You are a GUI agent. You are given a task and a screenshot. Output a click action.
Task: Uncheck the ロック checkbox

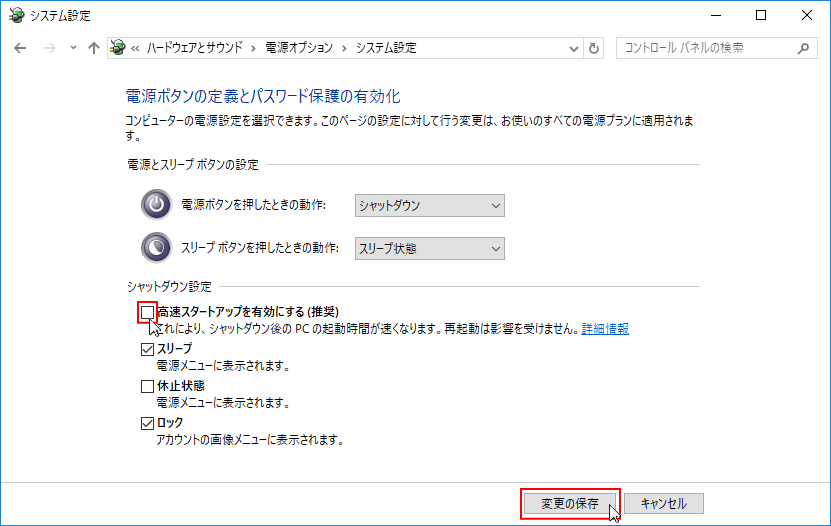coord(147,423)
